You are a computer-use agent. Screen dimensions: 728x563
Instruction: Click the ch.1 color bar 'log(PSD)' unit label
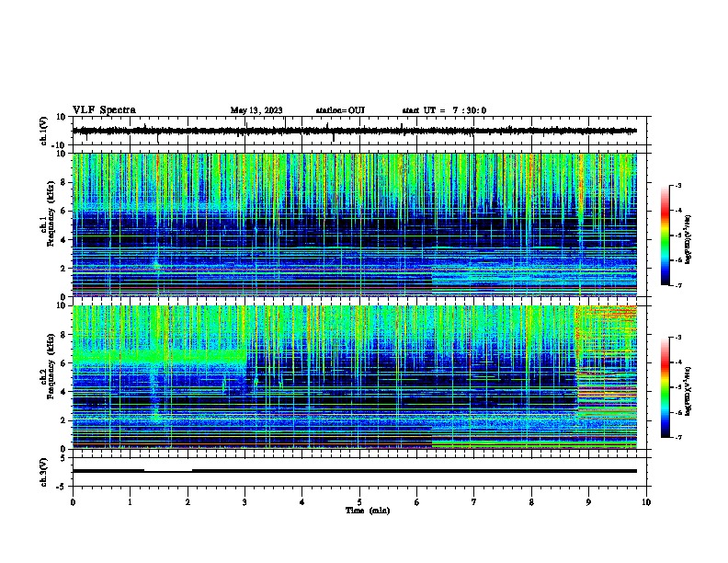point(688,240)
